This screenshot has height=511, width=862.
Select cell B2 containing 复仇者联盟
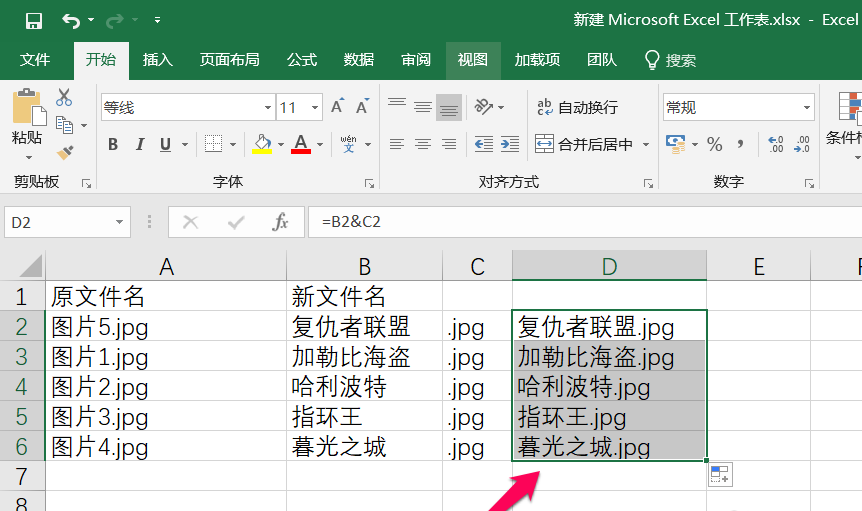click(x=364, y=326)
